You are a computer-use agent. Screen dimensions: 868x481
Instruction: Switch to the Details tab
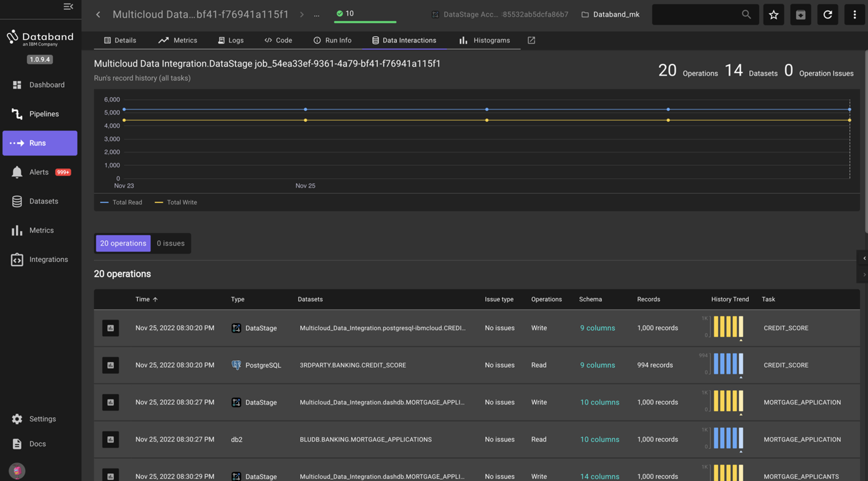coord(120,40)
